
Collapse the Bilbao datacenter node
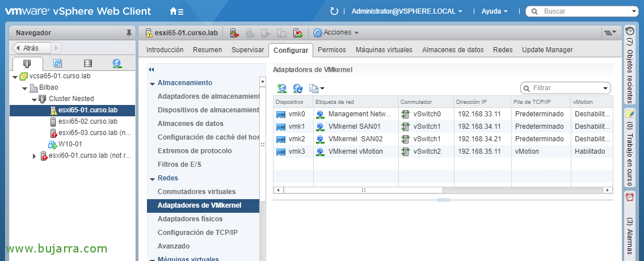[24, 88]
